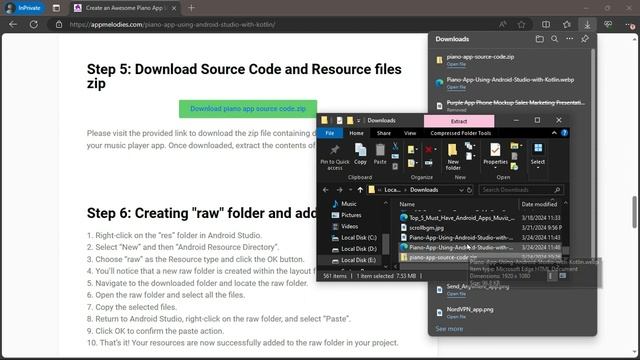Click the pink Extract tab
Image resolution: width=640 pixels, height=360 pixels.
(x=459, y=121)
